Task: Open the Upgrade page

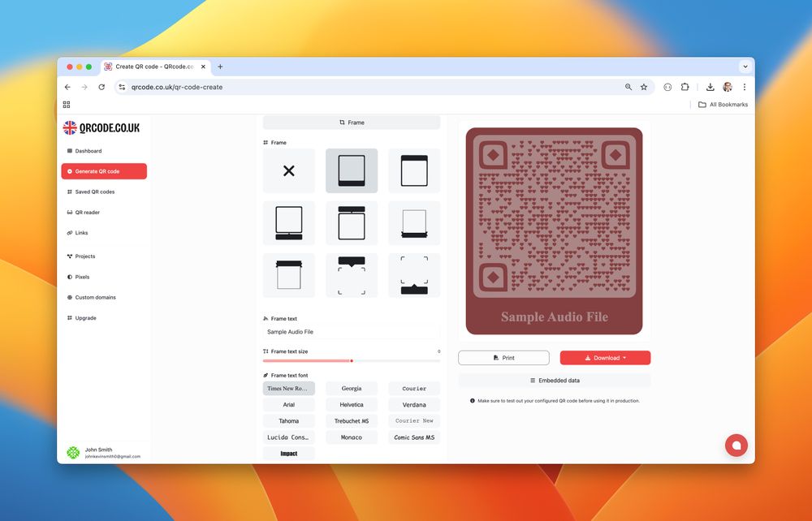Action: (x=81, y=317)
